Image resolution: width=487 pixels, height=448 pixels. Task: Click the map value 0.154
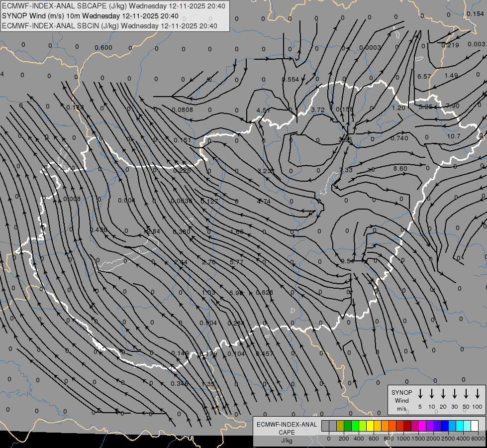(475, 14)
